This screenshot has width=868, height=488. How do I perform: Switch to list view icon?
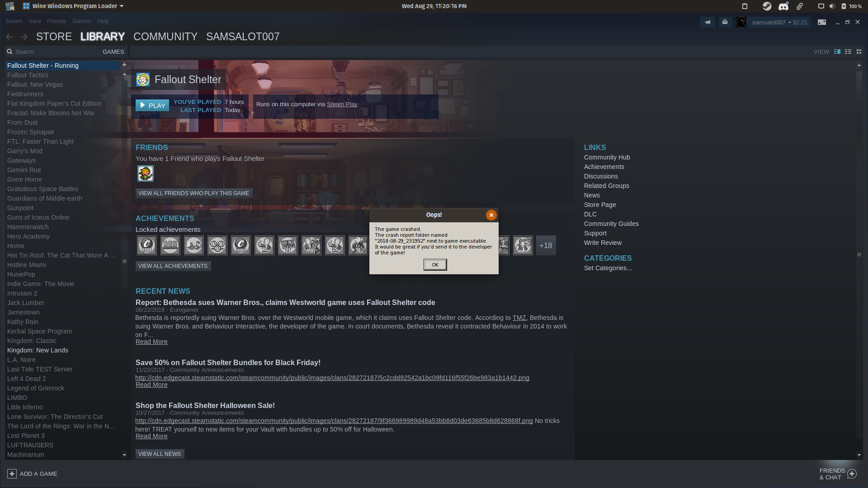(x=848, y=52)
